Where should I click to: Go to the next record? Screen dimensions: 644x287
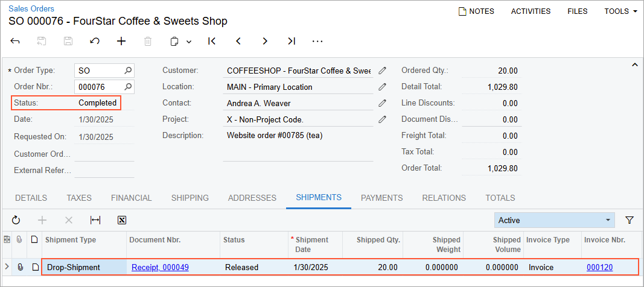(265, 41)
